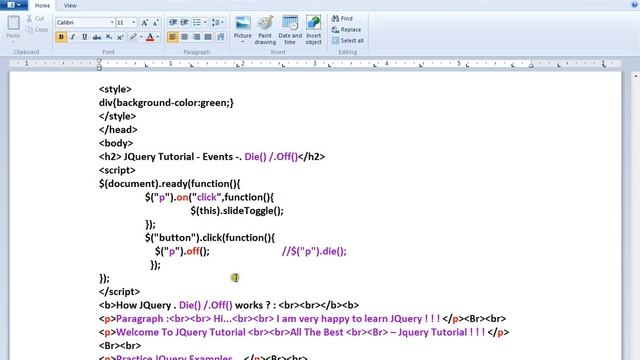Click the Select all button
Screen dimensions: 640x360
(x=348, y=40)
